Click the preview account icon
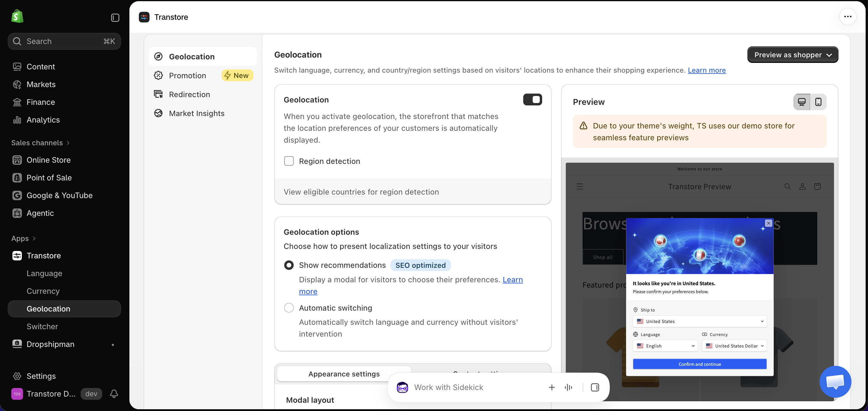This screenshot has height=411, width=868. coord(802,187)
